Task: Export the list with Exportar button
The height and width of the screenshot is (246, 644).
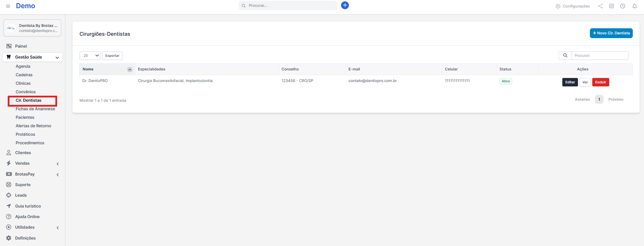Action: [112, 55]
